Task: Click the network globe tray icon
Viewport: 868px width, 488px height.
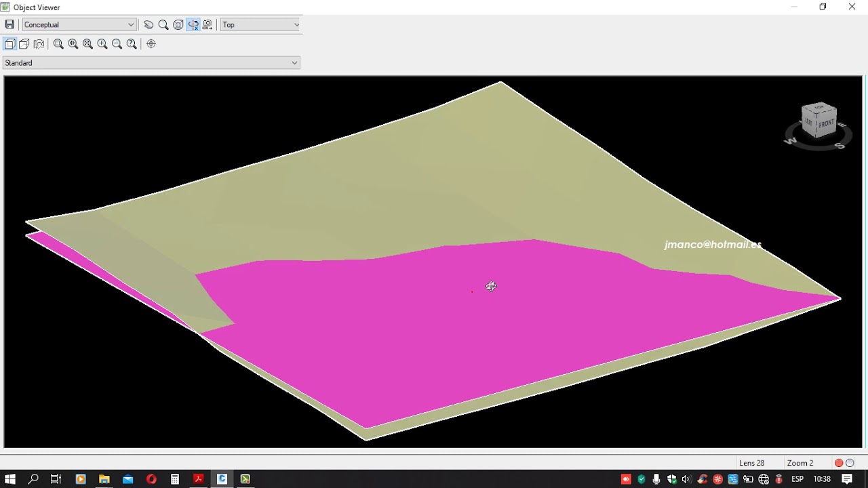Action: click(764, 479)
